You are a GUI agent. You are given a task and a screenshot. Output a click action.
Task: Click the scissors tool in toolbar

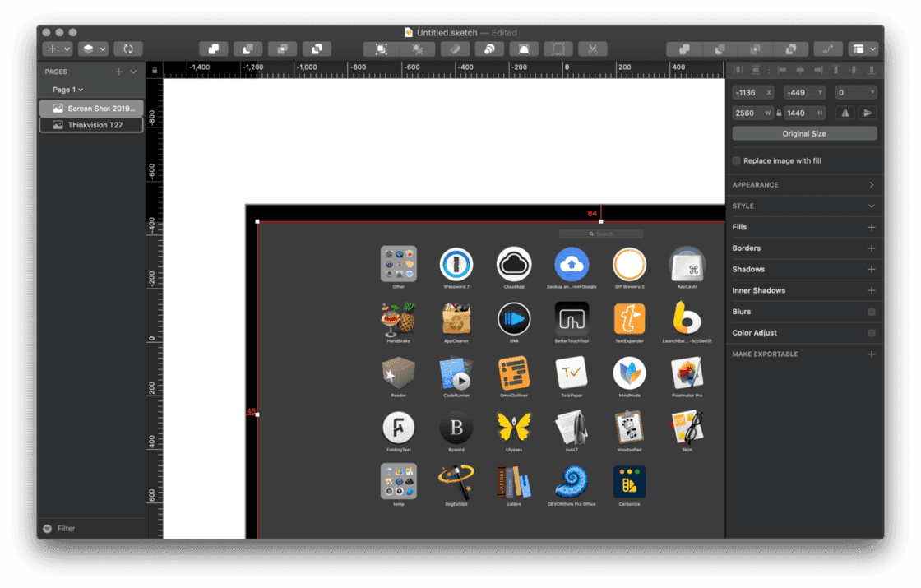point(593,49)
